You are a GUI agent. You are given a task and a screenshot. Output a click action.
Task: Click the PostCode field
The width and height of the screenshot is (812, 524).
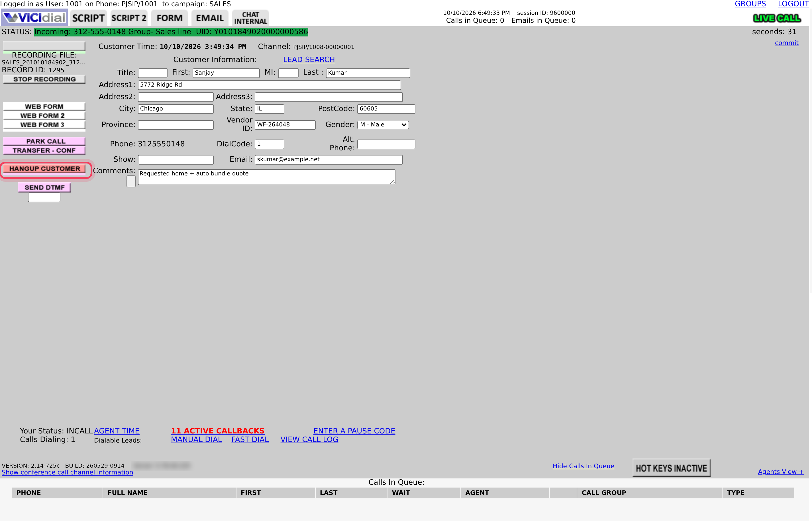(x=386, y=109)
